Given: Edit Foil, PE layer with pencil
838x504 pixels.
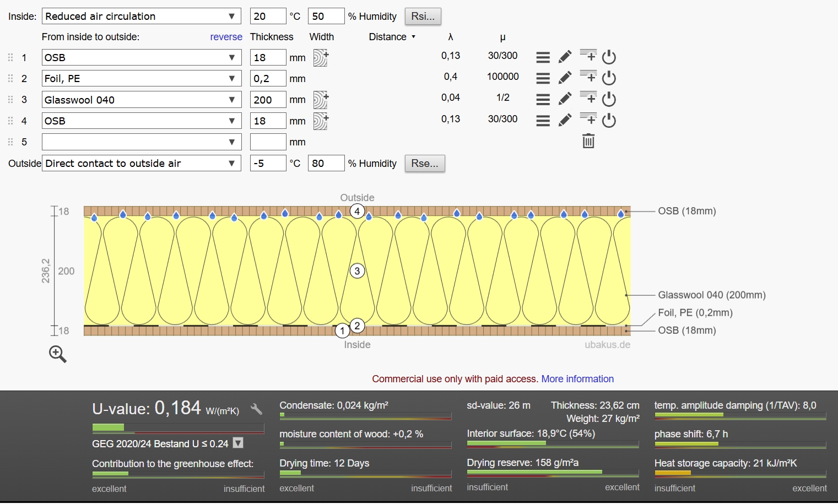Looking at the screenshot, I should click(565, 78).
